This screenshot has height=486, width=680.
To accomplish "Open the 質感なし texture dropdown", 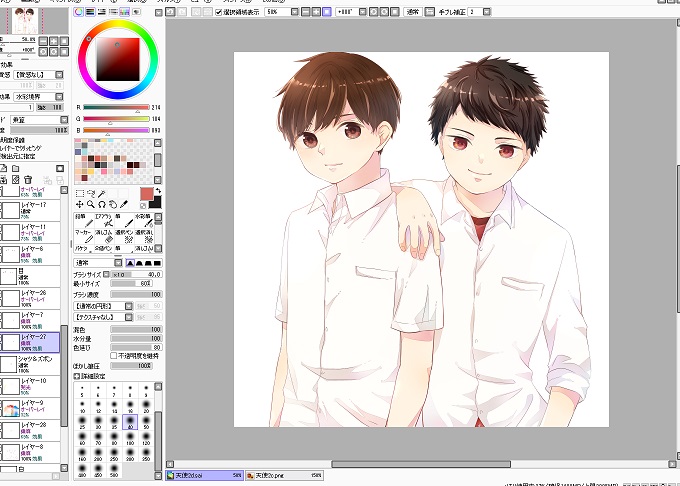I will click(x=59, y=75).
